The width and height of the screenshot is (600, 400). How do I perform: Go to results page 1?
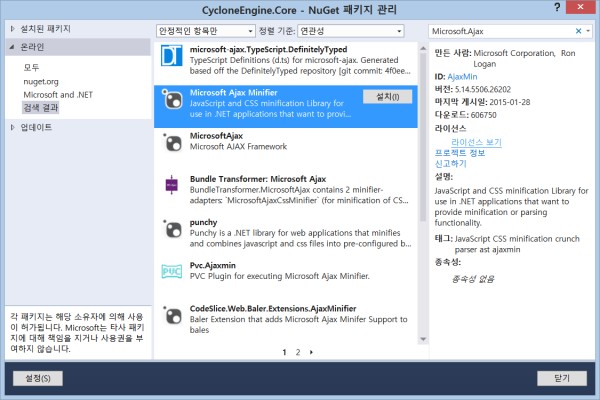point(284,352)
